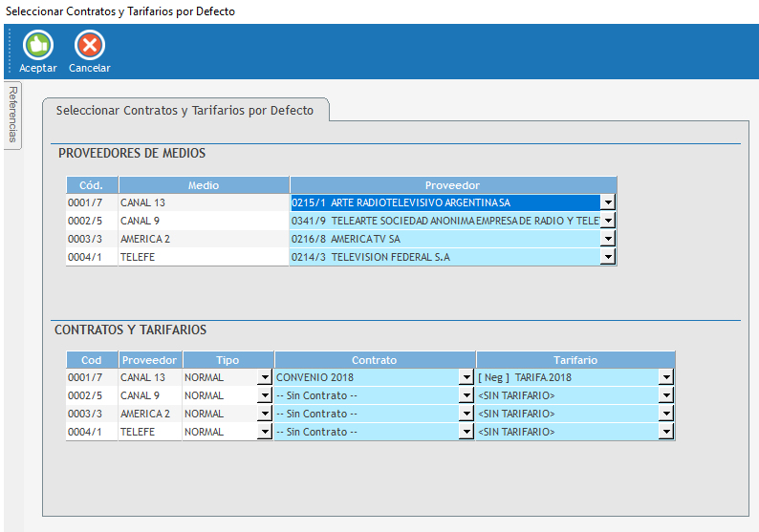This screenshot has width=759, height=532.
Task: Select the Seleccionar Contratos y Tarifarios tab
Action: point(184,111)
